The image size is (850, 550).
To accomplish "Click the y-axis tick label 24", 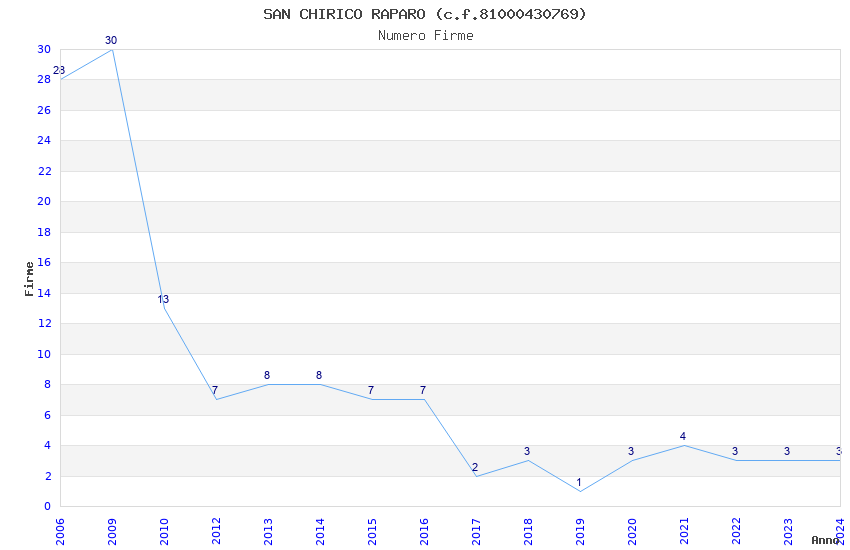I will tap(44, 140).
